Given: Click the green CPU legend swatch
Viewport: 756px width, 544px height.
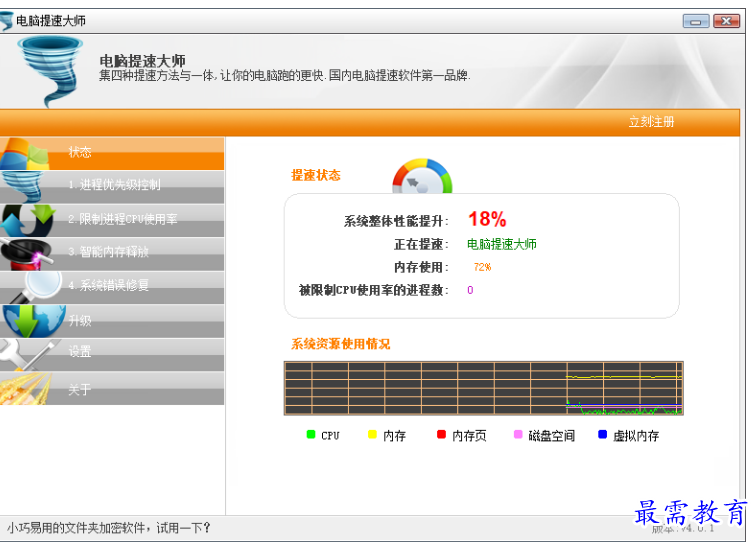Looking at the screenshot, I should pyautogui.click(x=311, y=435).
